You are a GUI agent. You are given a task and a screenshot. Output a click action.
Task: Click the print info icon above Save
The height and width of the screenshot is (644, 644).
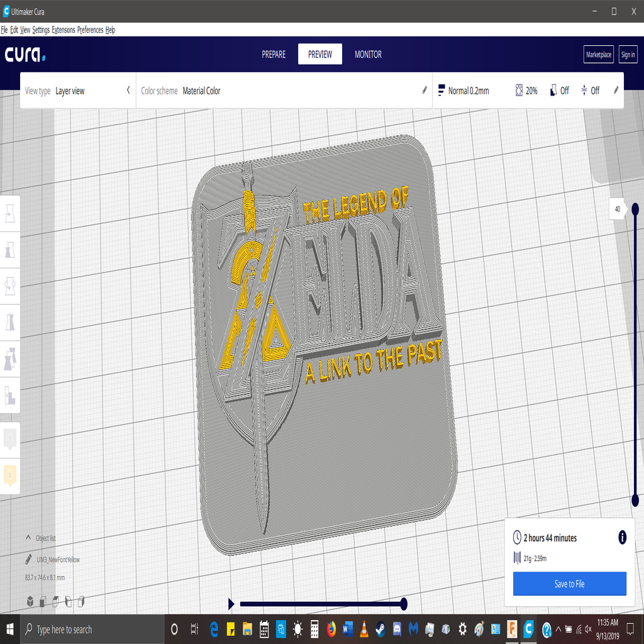pos(622,537)
